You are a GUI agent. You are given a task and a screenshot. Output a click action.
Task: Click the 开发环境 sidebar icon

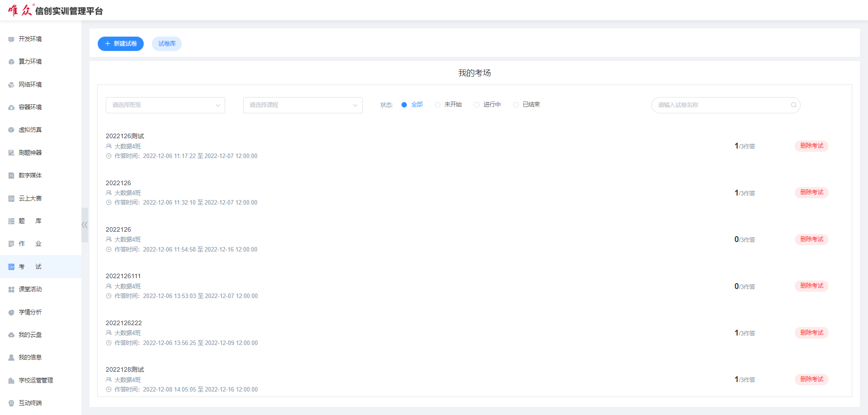(11, 39)
